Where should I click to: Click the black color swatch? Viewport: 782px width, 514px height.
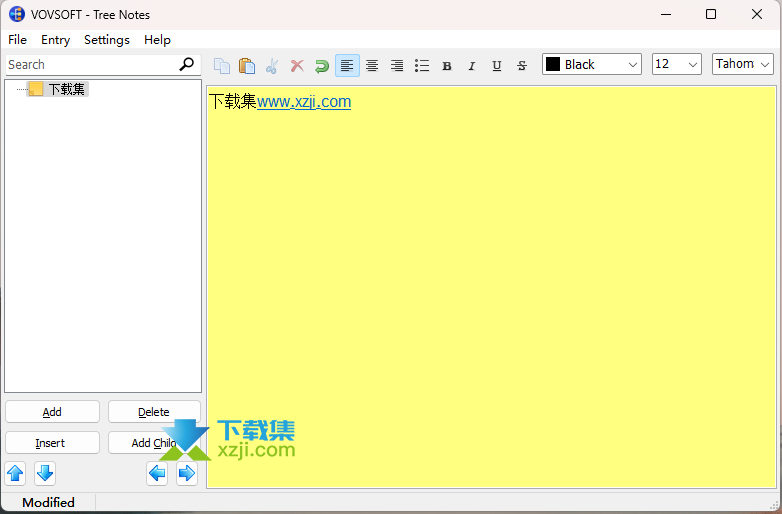click(553, 64)
